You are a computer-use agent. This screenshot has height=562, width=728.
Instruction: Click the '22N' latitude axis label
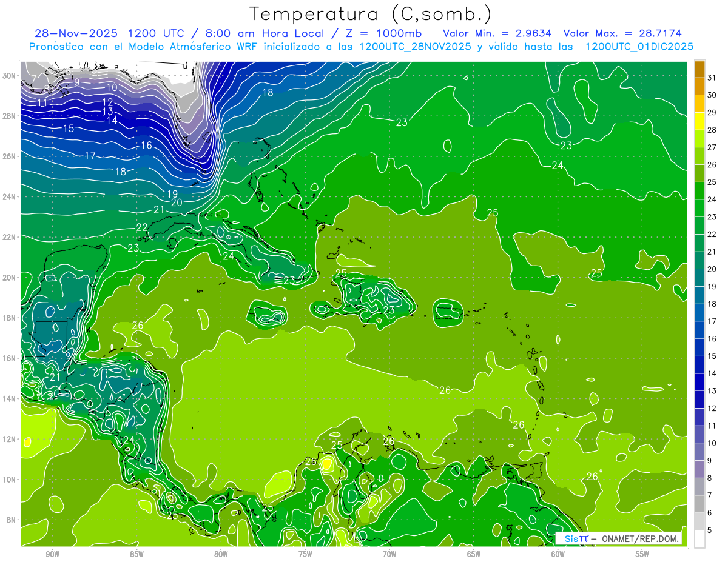click(10, 237)
